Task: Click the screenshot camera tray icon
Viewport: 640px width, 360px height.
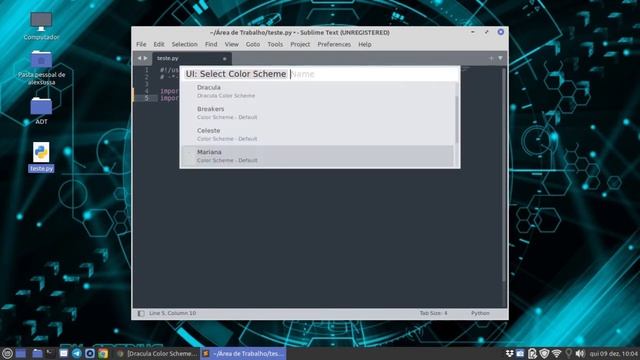Action: click(520, 353)
